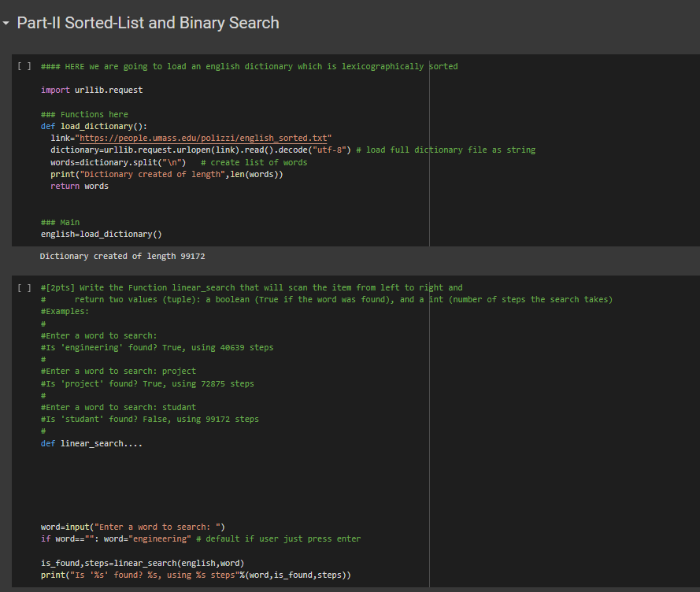The height and width of the screenshot is (592, 700).
Task: Click the '#Enter a word to search: studant' comment
Action: [x=118, y=408]
